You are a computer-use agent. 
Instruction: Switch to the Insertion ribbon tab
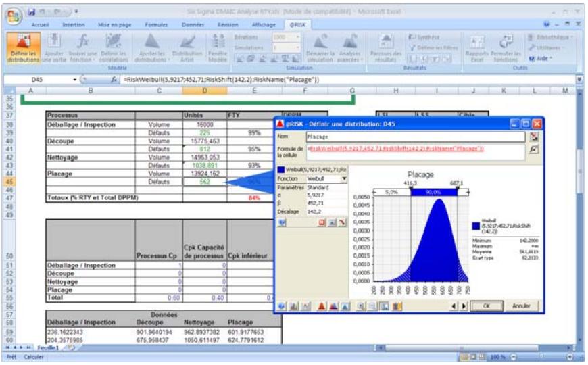tap(74, 25)
